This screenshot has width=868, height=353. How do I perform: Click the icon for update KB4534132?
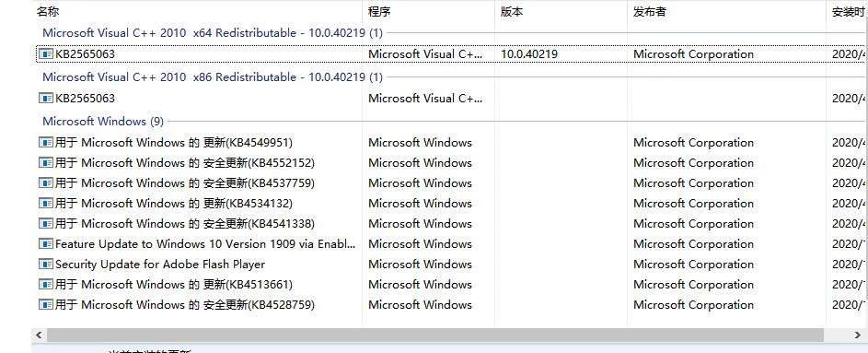[x=46, y=204]
